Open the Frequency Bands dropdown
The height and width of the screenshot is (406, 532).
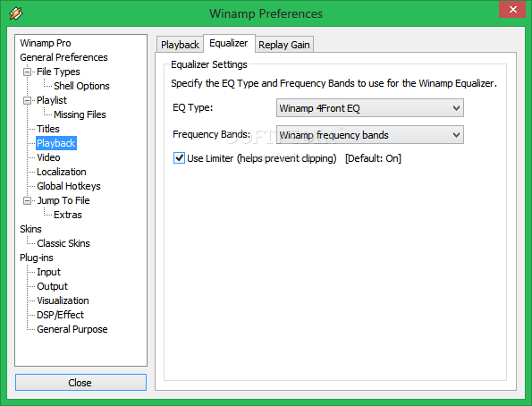pos(370,135)
